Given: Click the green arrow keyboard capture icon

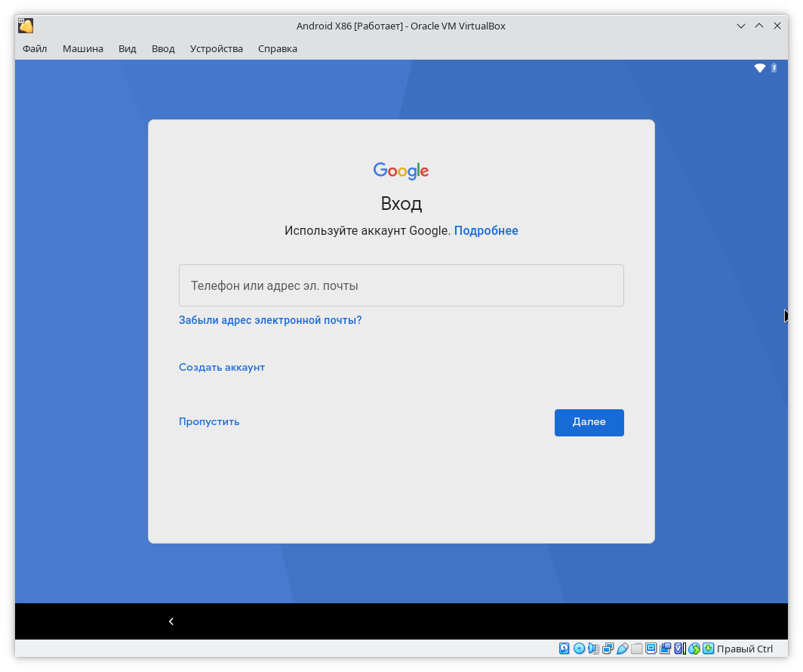Looking at the screenshot, I should tap(708, 649).
